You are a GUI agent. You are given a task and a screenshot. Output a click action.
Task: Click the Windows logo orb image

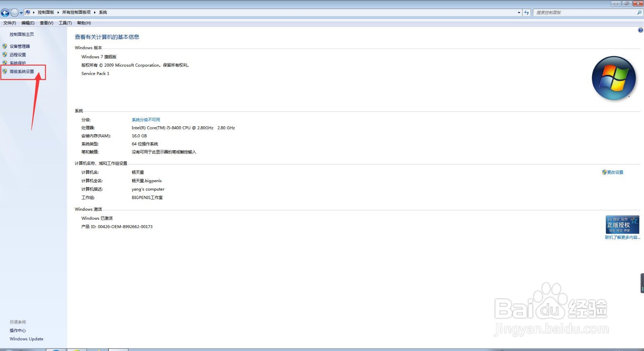pos(614,78)
